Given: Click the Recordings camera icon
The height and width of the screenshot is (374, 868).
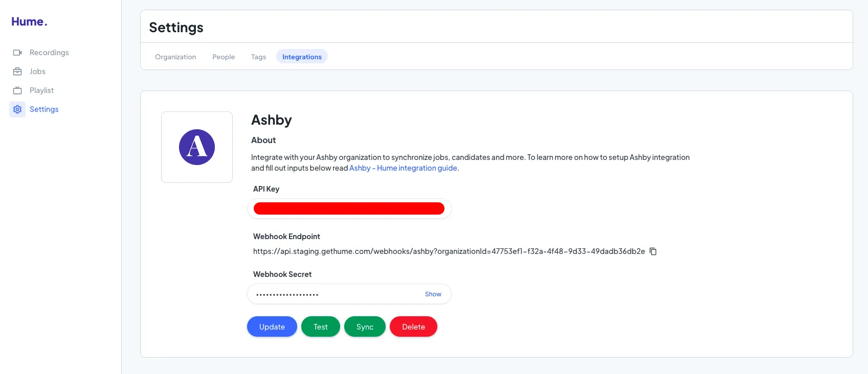Looking at the screenshot, I should (x=17, y=53).
